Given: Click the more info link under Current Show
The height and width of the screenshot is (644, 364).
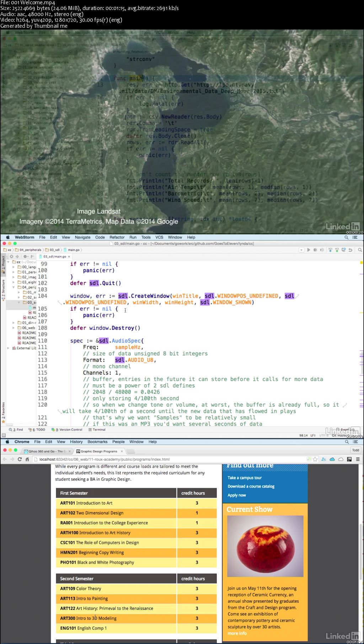Looking at the screenshot, I should [x=237, y=633].
